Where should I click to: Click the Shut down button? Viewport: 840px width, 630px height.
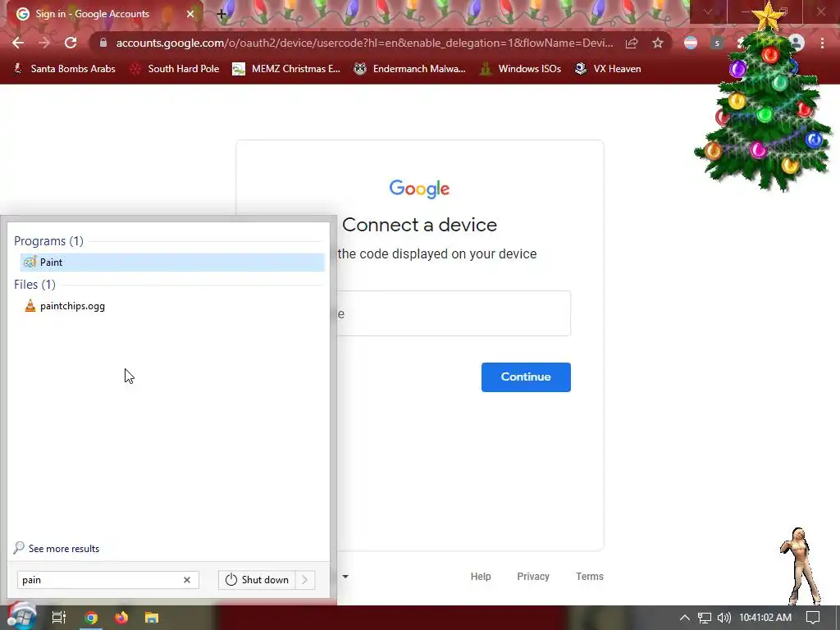(257, 580)
